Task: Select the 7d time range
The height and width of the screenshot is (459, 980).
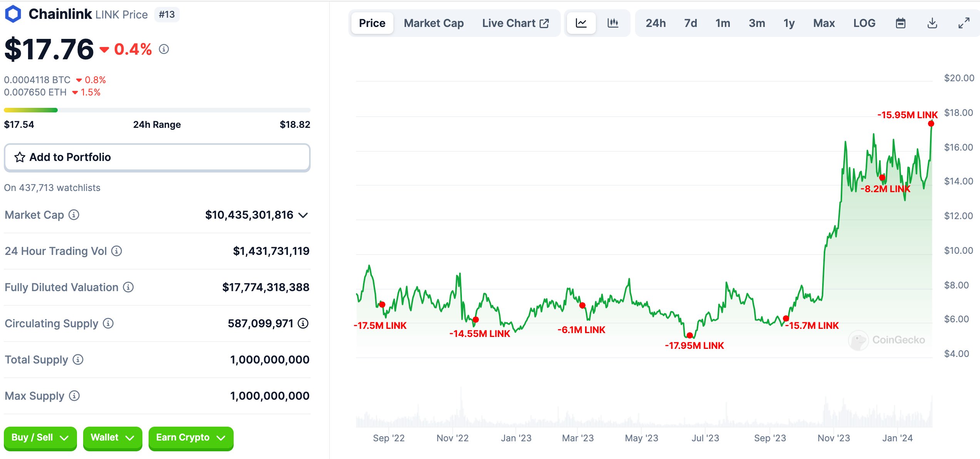Action: coord(691,23)
